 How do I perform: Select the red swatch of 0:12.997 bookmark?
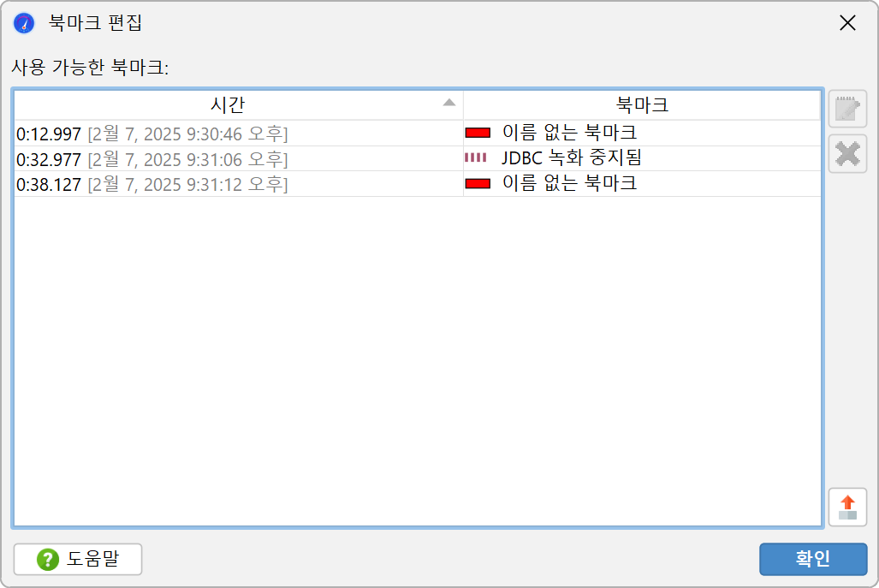(478, 133)
